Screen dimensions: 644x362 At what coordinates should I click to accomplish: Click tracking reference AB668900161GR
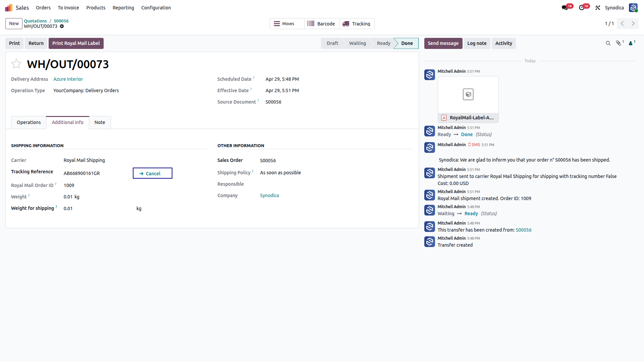tap(82, 173)
